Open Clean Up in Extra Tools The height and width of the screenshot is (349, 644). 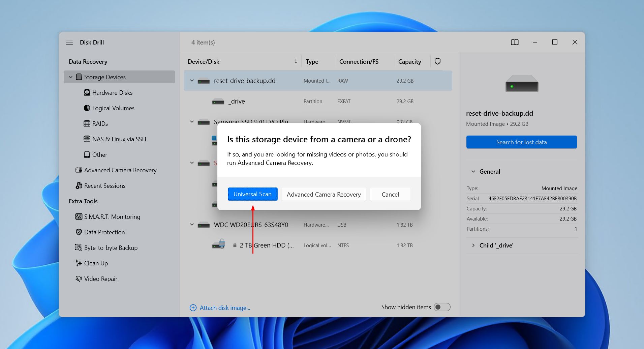click(x=96, y=263)
